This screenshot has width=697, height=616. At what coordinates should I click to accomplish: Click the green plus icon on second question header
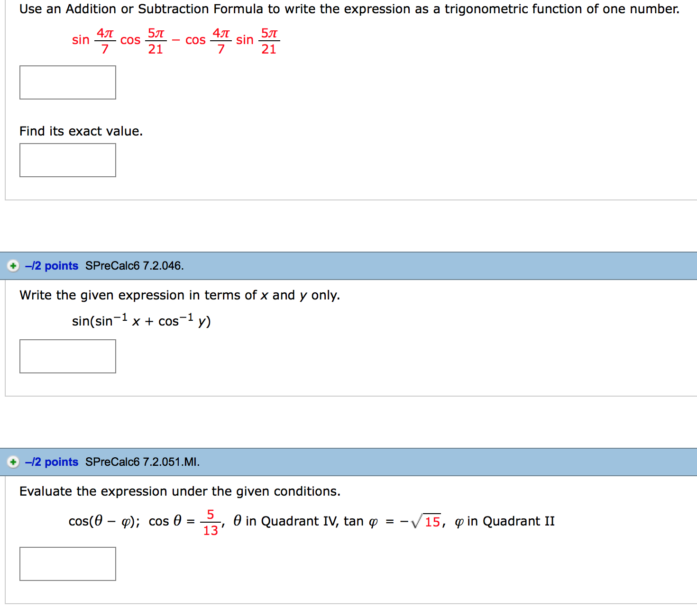[x=12, y=462]
